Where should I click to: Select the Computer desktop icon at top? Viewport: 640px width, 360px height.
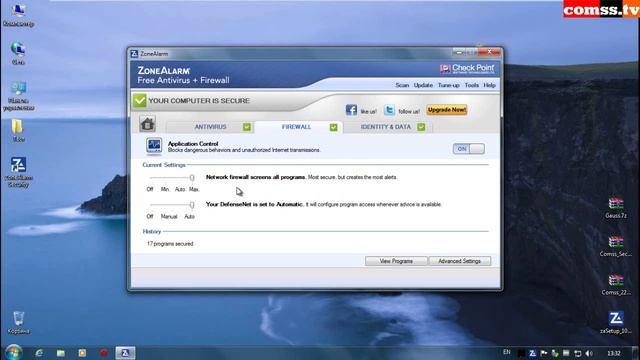pos(18,16)
